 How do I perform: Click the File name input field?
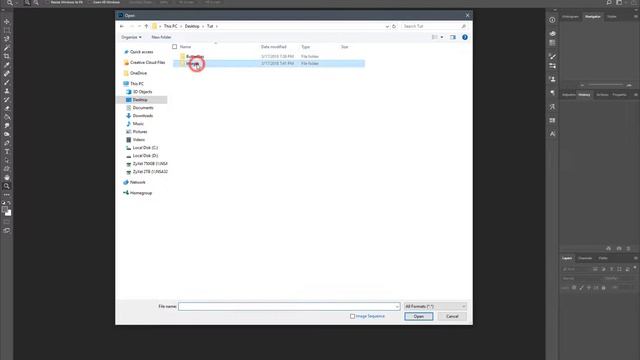coord(289,307)
